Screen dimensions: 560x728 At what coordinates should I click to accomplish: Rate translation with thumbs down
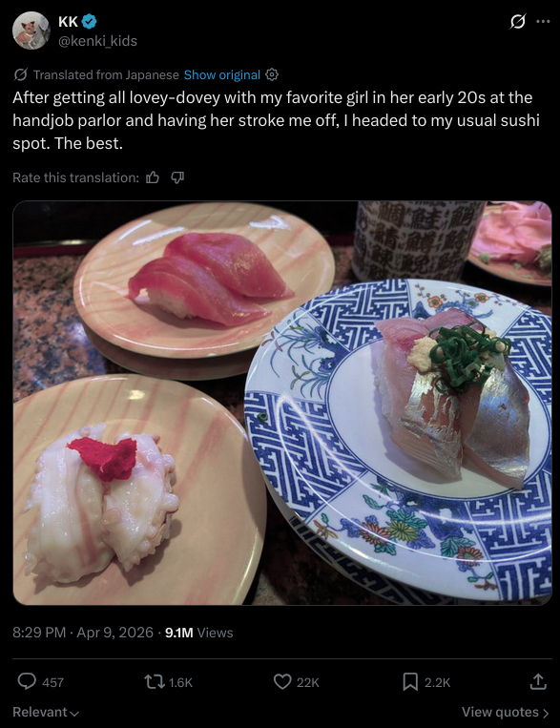click(x=177, y=177)
